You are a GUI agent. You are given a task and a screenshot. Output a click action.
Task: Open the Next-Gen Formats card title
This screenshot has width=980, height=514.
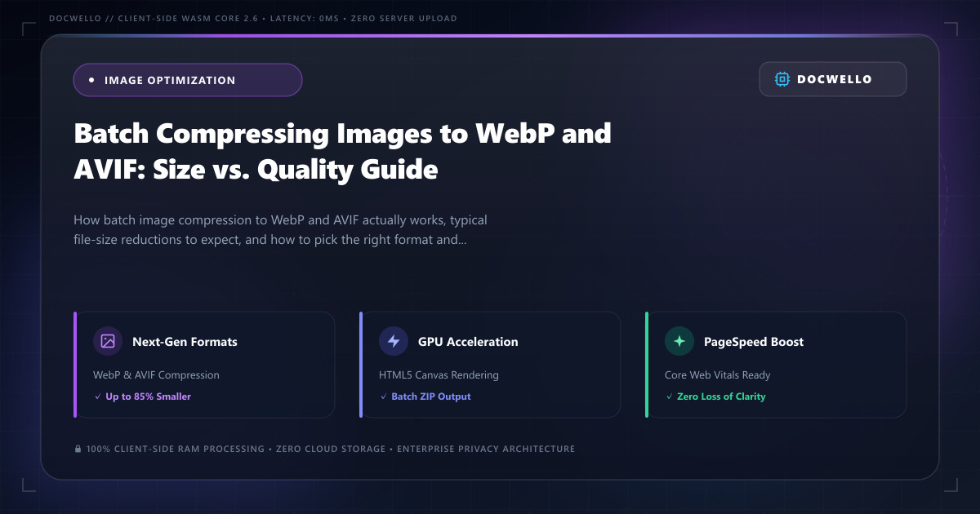[x=185, y=342]
